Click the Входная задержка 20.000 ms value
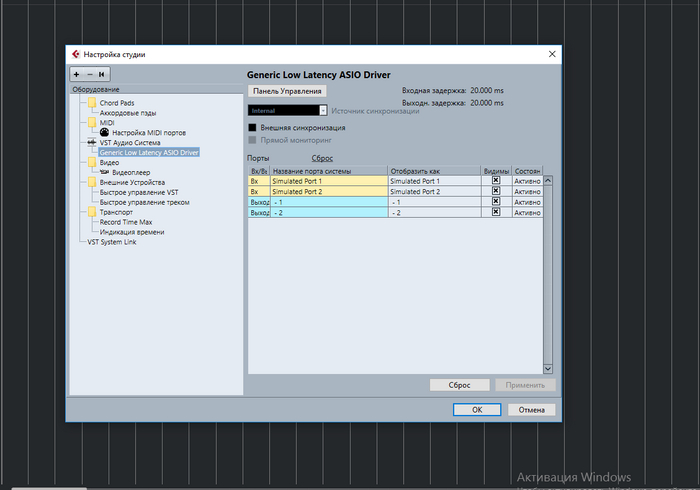700x490 pixels. (487, 91)
